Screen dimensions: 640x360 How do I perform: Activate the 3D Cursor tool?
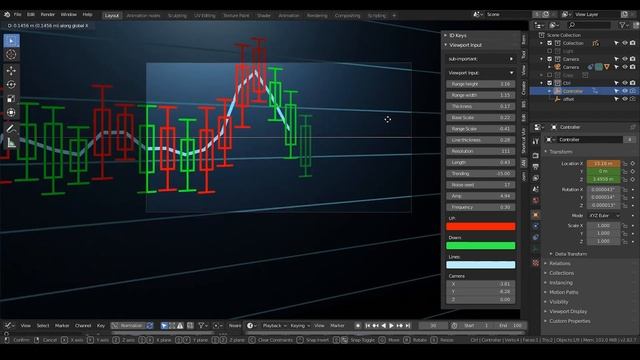(x=11, y=55)
